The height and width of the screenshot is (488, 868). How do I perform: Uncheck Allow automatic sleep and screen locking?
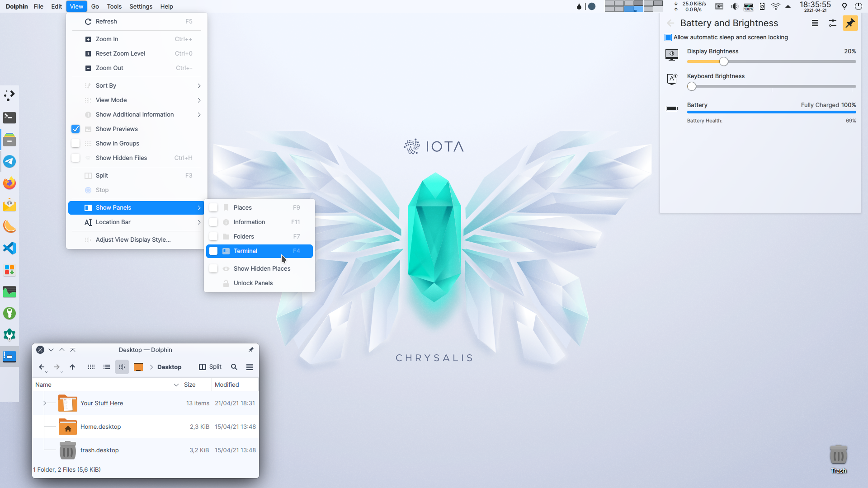click(x=668, y=38)
